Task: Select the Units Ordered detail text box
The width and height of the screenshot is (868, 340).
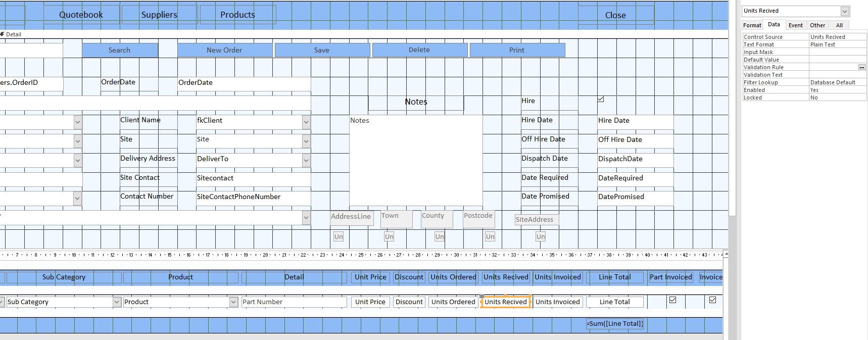Action: point(453,302)
